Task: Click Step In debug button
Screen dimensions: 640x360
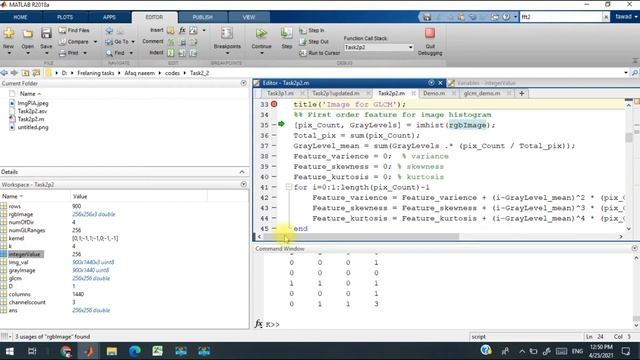Action: click(x=311, y=30)
